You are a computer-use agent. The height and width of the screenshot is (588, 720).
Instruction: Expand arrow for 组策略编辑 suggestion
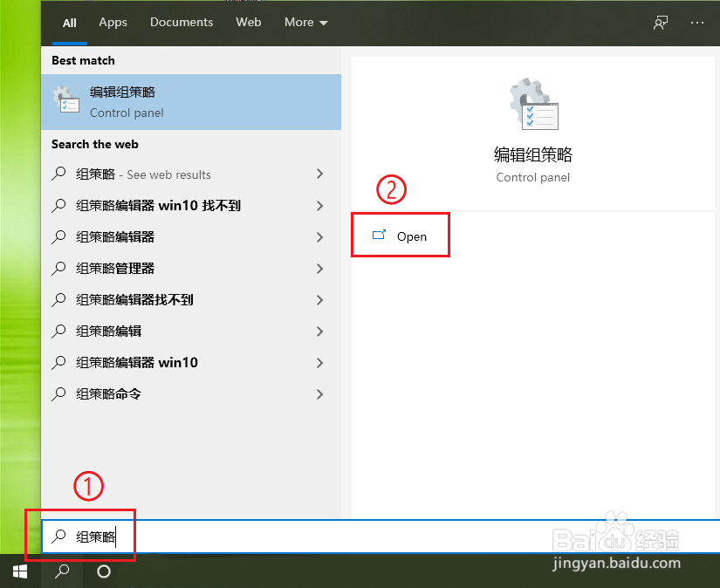tap(320, 332)
